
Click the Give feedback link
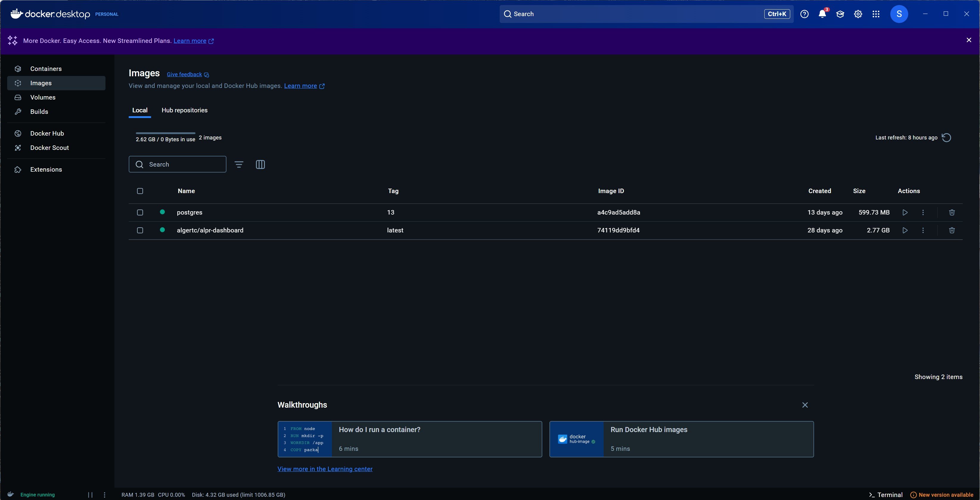coord(188,74)
